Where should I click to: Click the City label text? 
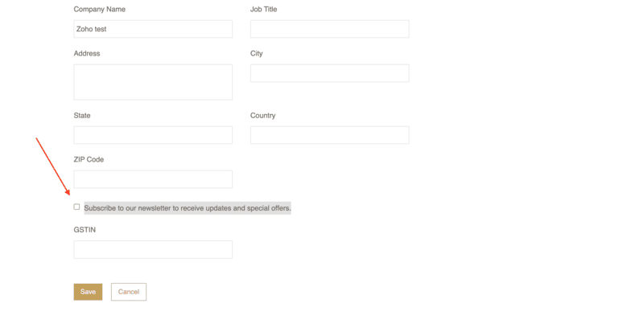pos(257,54)
